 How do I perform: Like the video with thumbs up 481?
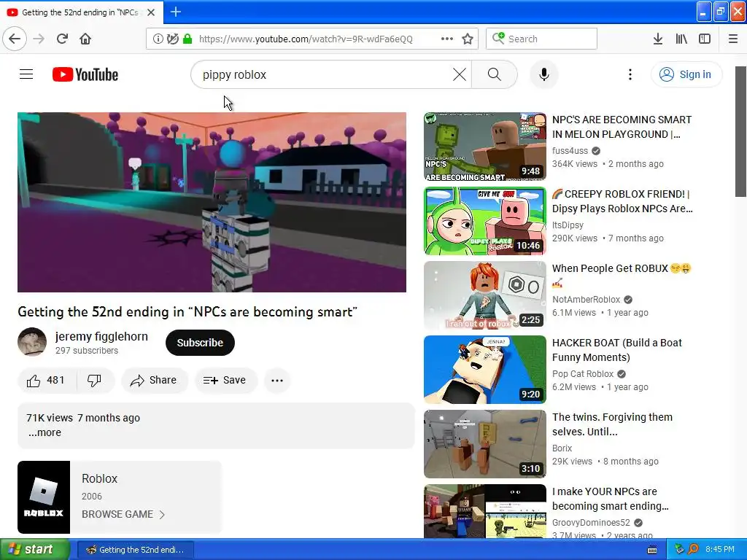46,380
